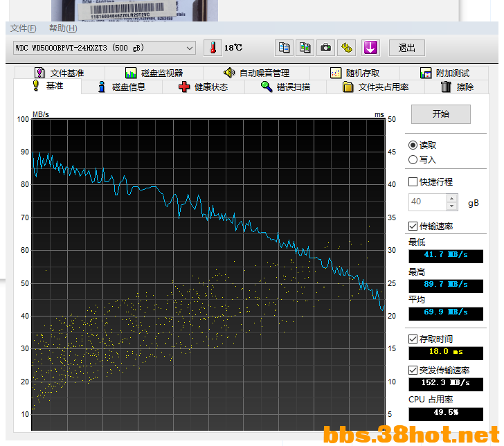
Task: Toggle the 突发传输速率 checkbox
Action: pos(413,370)
